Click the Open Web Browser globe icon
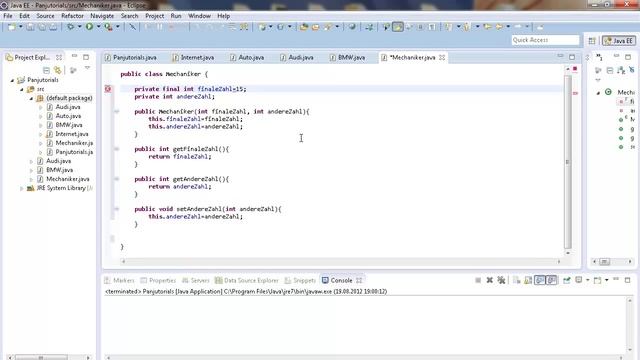The width and height of the screenshot is (640, 360). [x=352, y=27]
